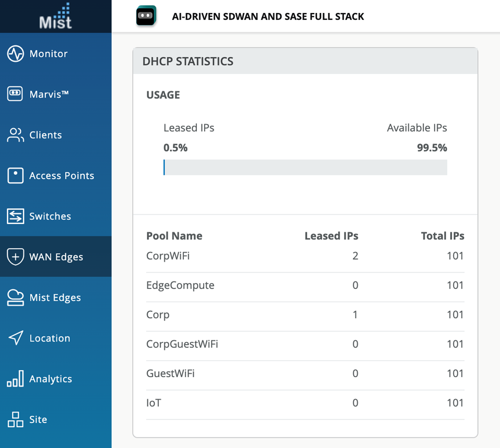The width and height of the screenshot is (500, 448).
Task: Click the Mist Edges cloud icon
Action: pyautogui.click(x=15, y=298)
